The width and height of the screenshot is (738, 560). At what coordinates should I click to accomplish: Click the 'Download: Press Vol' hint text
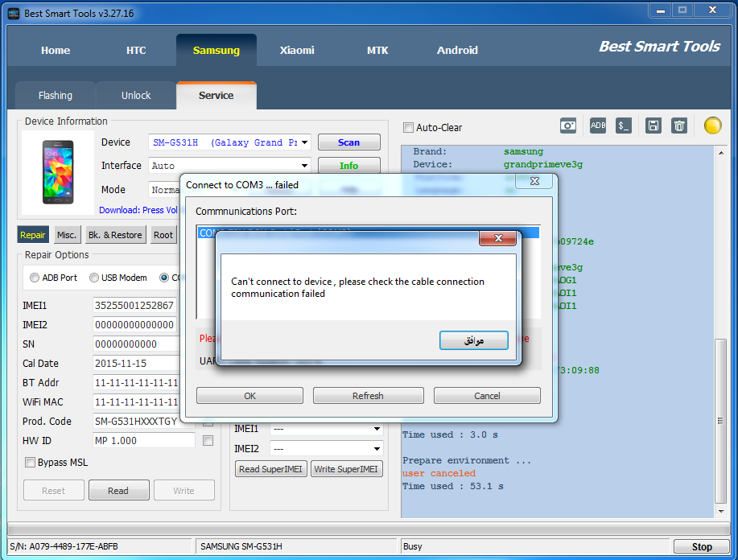[138, 210]
